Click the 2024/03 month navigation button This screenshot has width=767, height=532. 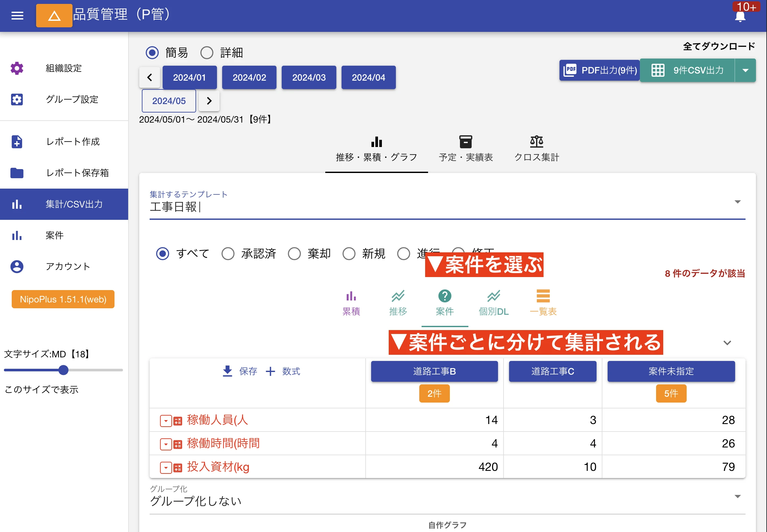pyautogui.click(x=308, y=77)
